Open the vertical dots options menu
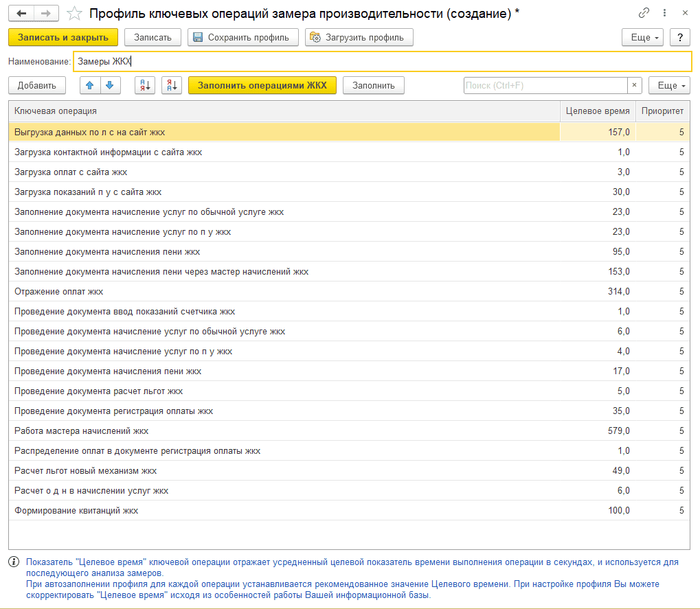 pos(665,13)
